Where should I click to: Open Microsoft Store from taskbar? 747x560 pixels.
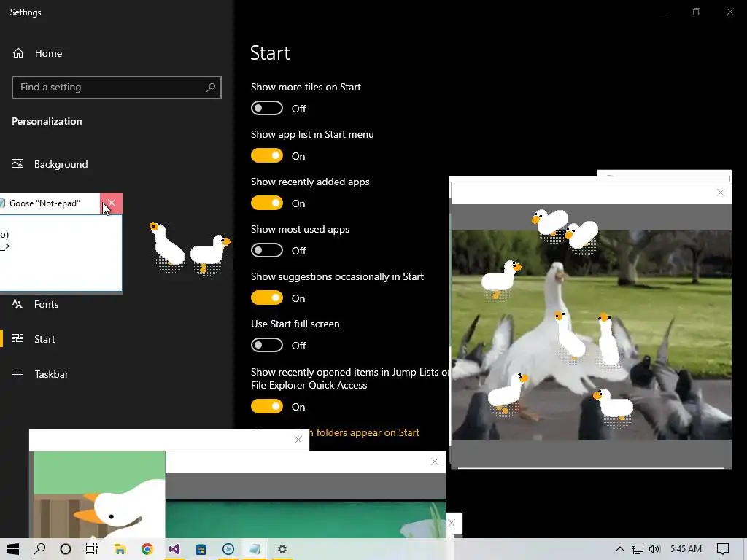tap(201, 549)
